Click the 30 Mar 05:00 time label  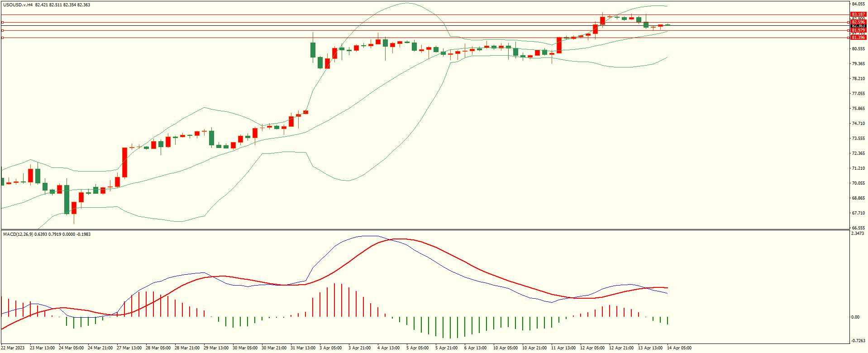245,348
